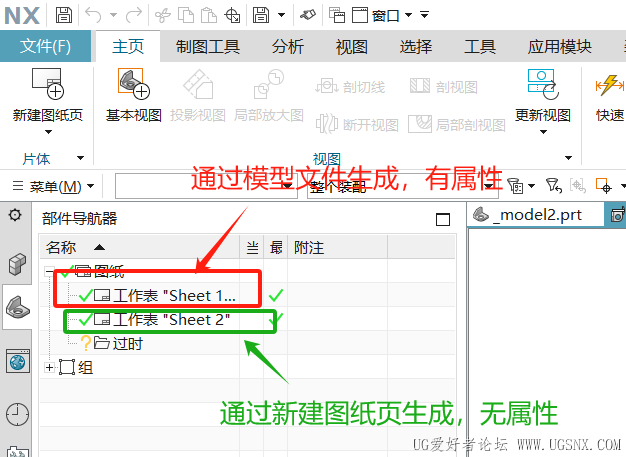Click the 局部剖视图 break-out section button
626x457 pixels.
pyautogui.click(x=457, y=125)
